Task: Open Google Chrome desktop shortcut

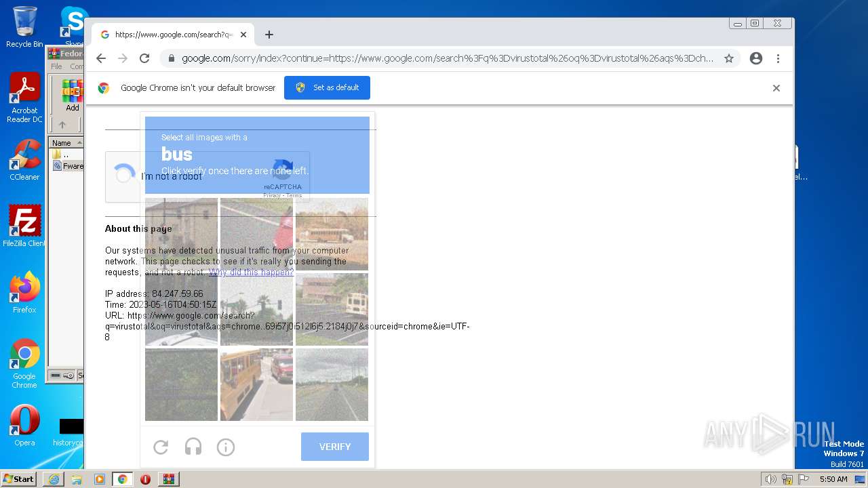Action: [24, 363]
